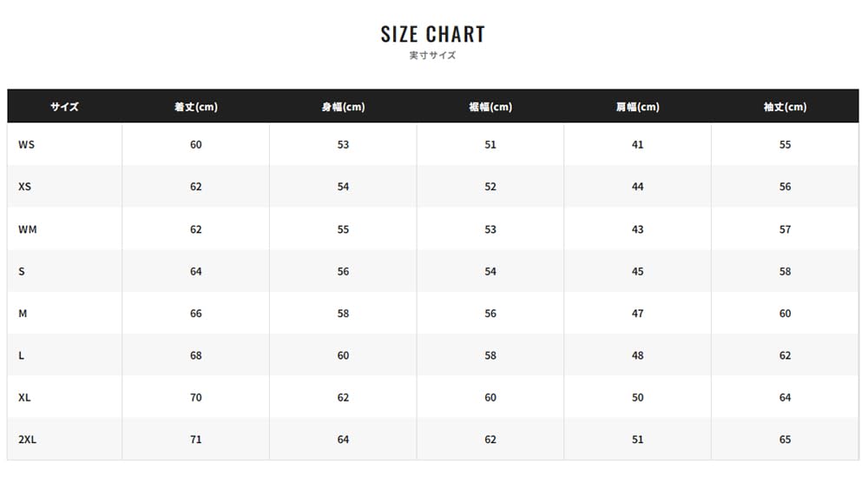Click the 袖丈(cm) column header

[x=785, y=107]
